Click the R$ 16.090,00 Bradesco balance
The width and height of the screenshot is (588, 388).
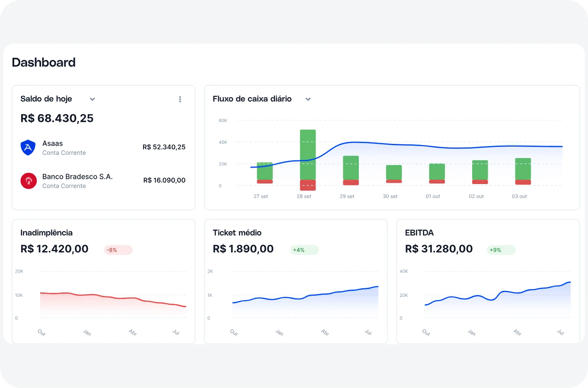click(164, 181)
